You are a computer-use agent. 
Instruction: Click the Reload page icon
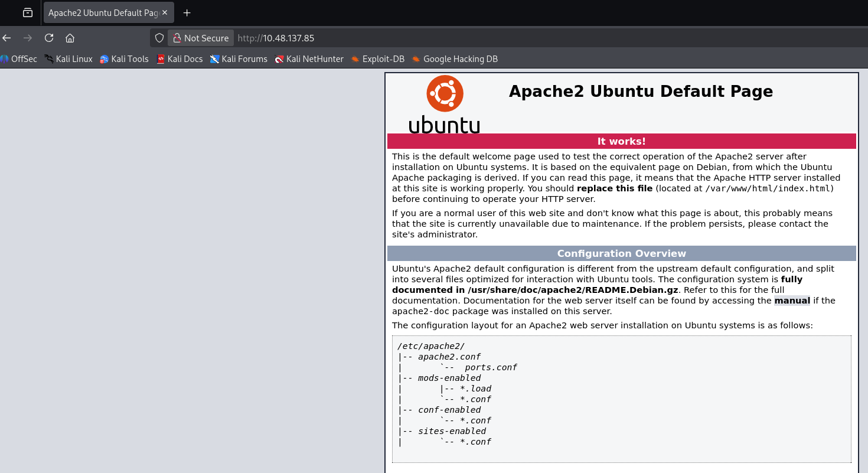[49, 38]
